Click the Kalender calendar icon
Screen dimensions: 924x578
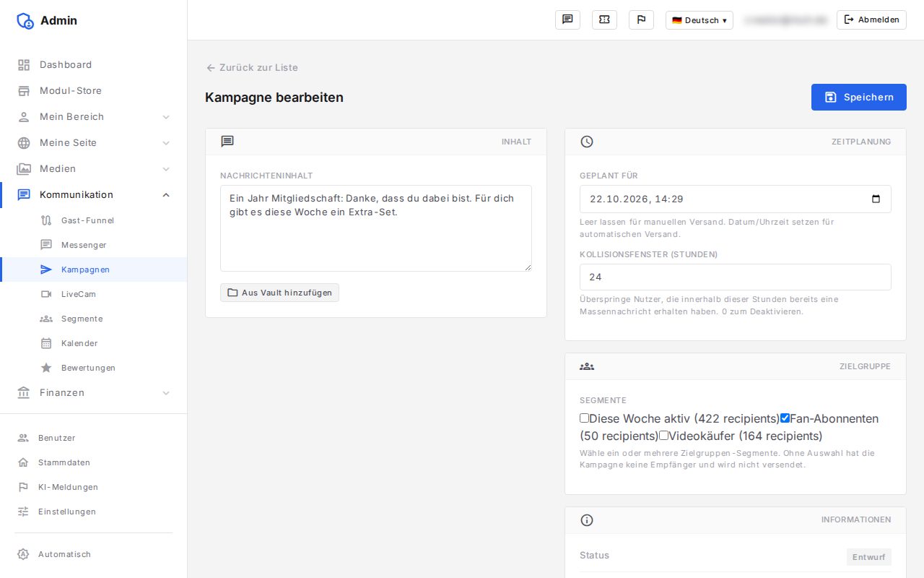click(46, 343)
